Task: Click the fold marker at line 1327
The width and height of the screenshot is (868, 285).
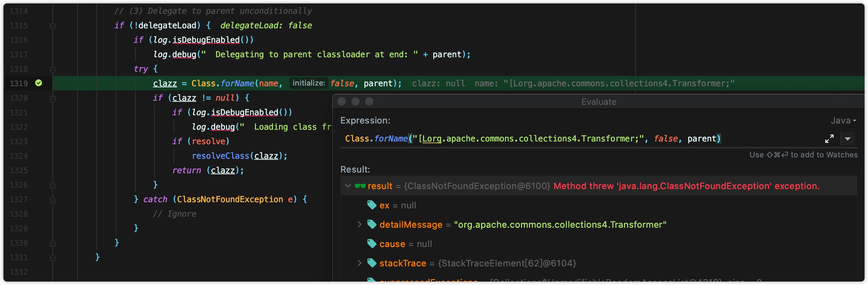Action: point(53,200)
